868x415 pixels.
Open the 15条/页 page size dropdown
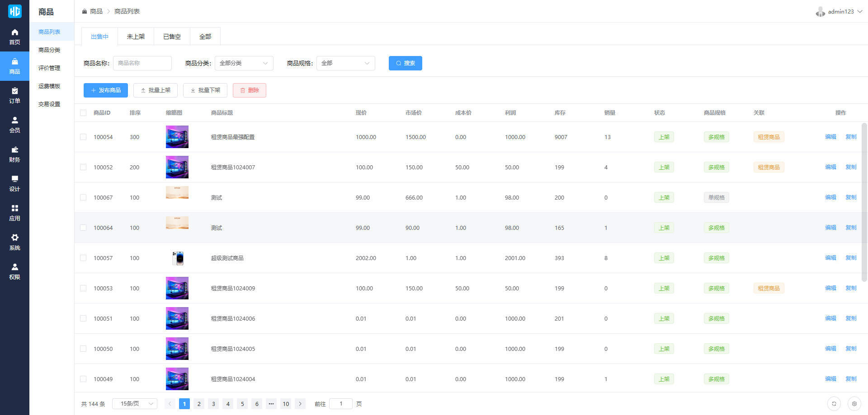coord(135,404)
